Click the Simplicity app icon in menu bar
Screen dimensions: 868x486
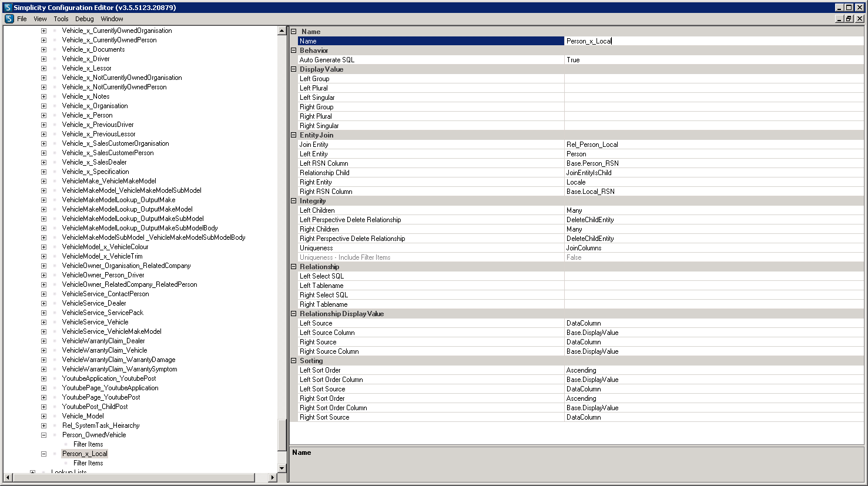point(9,19)
